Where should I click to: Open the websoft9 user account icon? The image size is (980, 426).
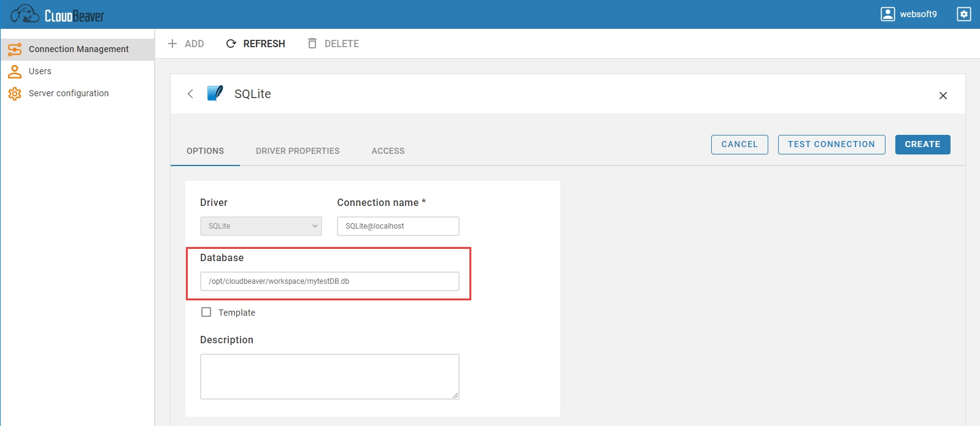[887, 14]
